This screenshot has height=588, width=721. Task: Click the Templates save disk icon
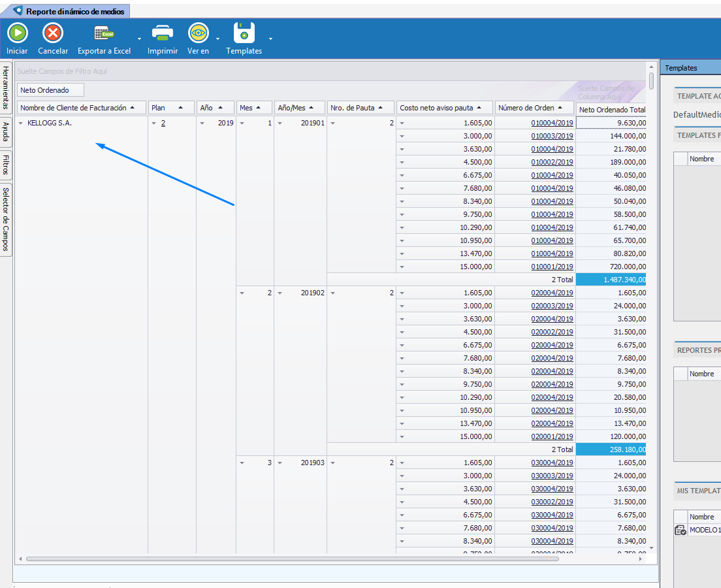point(244,33)
